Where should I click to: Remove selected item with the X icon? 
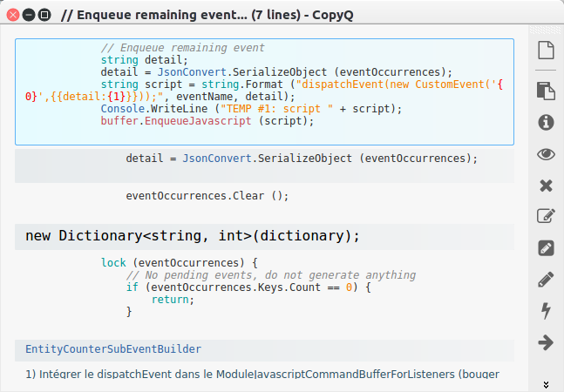point(546,186)
